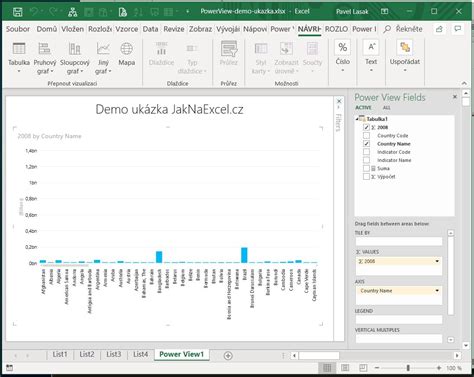This screenshot has width=474, height=377.
Task: Click the zoom slider in status bar
Action: click(408, 368)
